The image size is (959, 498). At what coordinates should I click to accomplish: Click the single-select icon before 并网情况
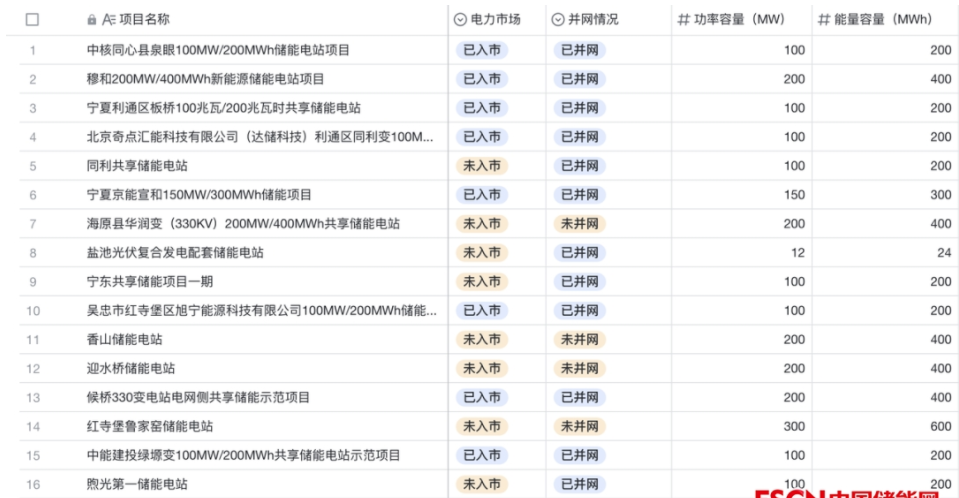[558, 20]
